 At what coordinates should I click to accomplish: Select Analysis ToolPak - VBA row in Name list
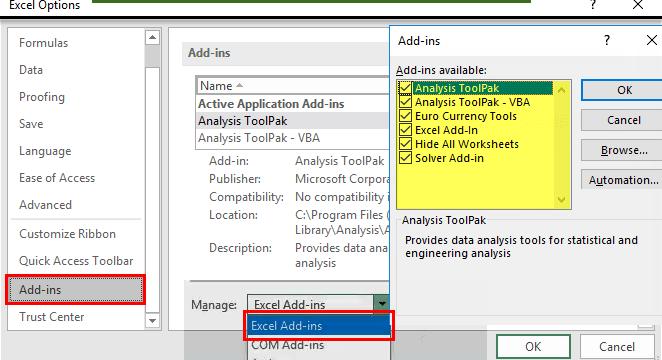click(x=292, y=138)
